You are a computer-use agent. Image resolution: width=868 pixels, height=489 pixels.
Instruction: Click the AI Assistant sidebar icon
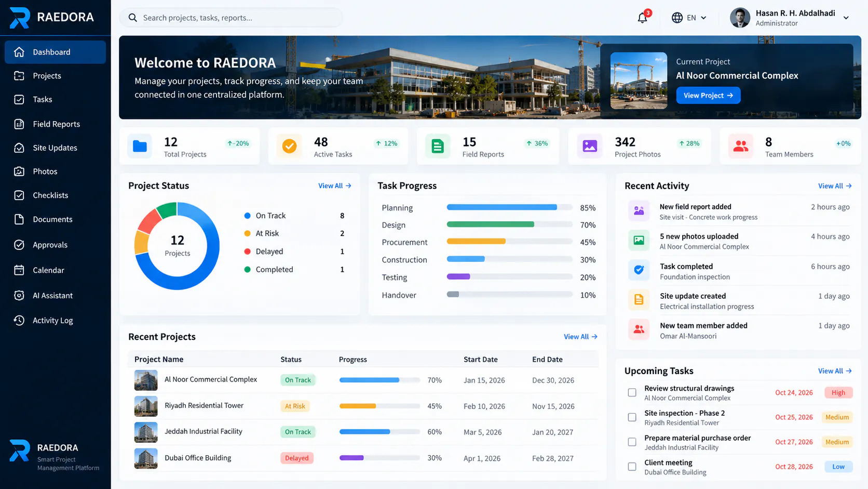[19, 295]
